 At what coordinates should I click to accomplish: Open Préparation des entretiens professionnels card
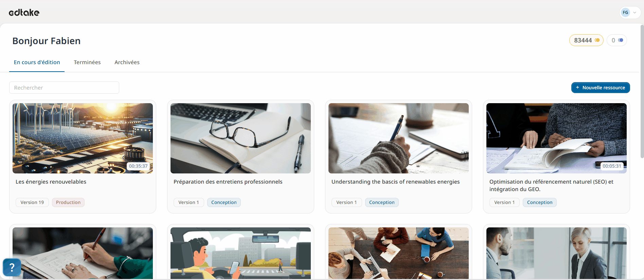[240, 156]
